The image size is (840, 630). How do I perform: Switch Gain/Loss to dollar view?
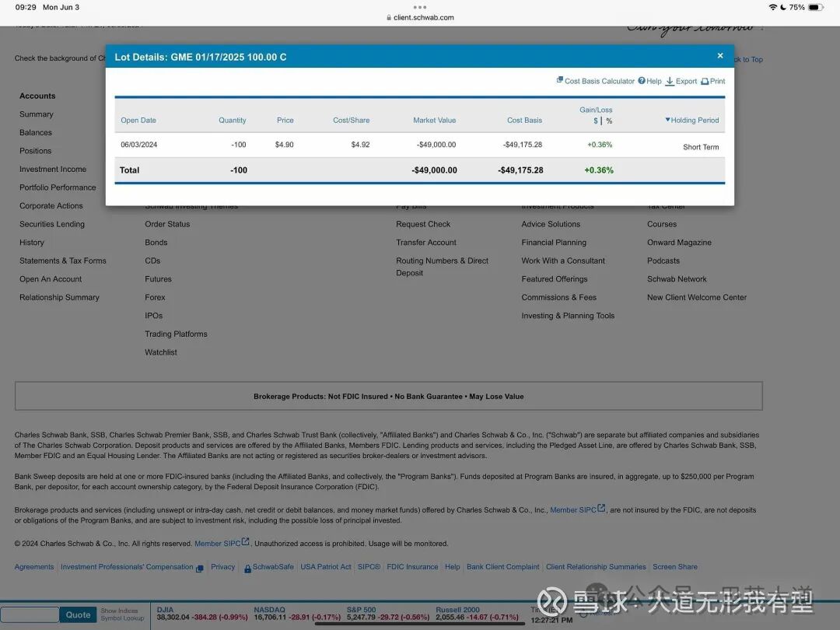(x=596, y=121)
